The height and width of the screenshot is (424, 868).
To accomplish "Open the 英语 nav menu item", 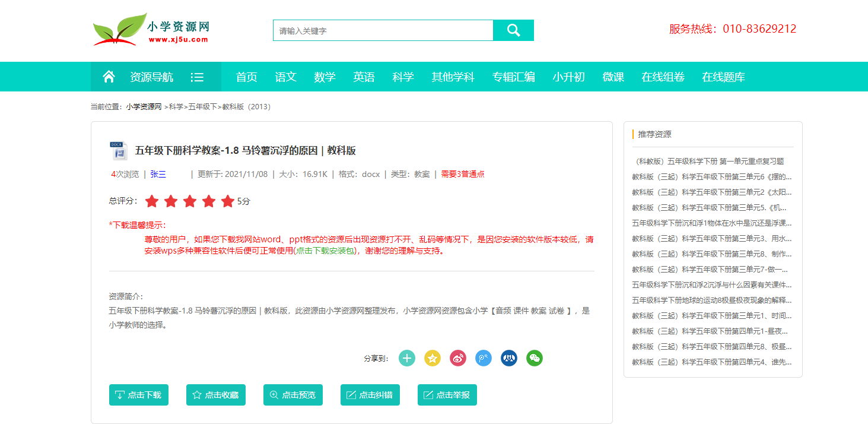I will coord(364,77).
